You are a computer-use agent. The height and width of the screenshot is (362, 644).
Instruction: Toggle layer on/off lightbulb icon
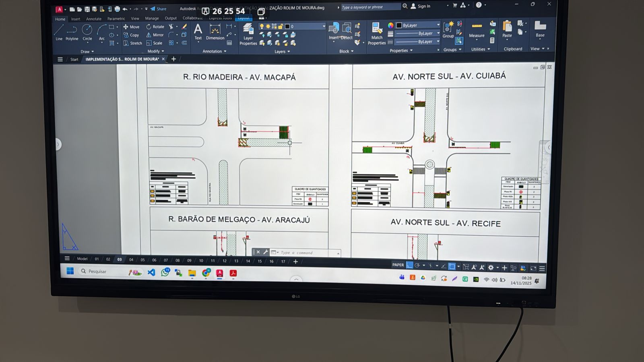pyautogui.click(x=262, y=27)
